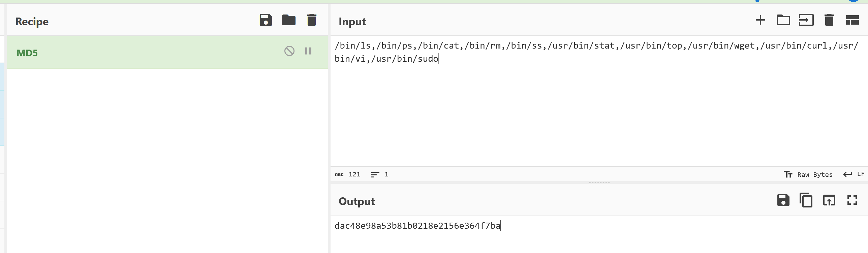
Task: Clear the recipe with trash icon
Action: [312, 20]
